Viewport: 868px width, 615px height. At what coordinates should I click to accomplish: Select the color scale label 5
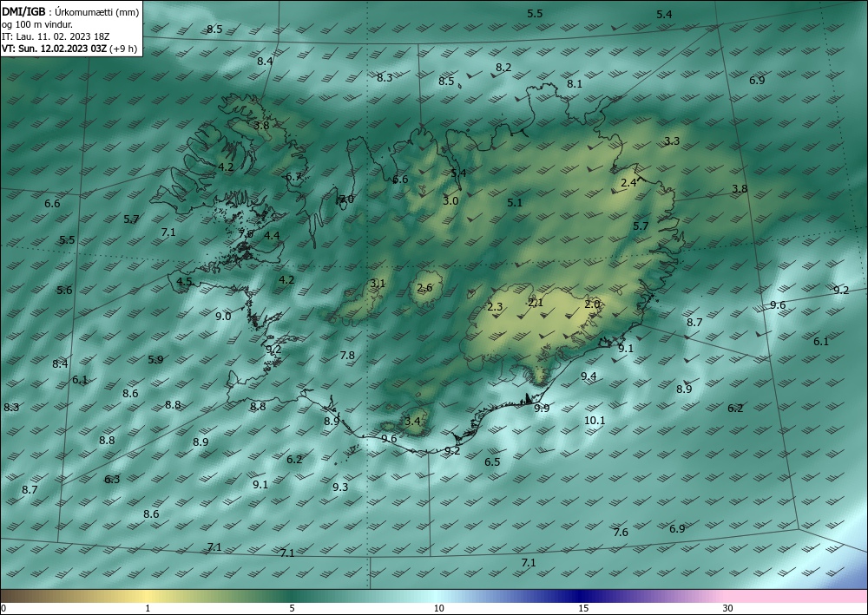pos(292,608)
